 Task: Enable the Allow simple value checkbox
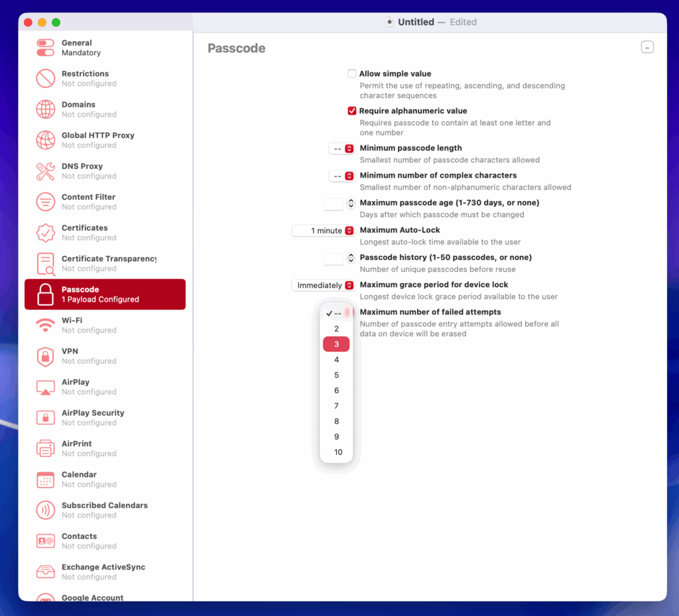pos(352,74)
